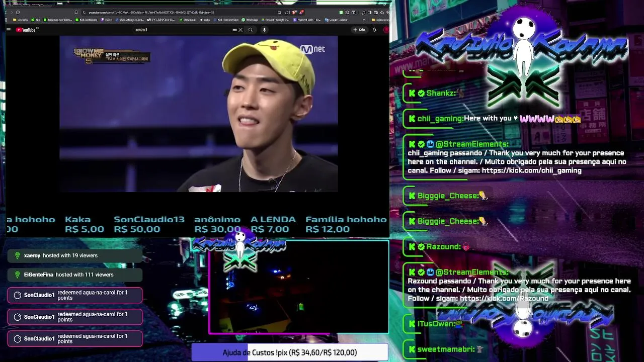Click the share icon in the address bar
The height and width of the screenshot is (362, 644).
tap(286, 13)
